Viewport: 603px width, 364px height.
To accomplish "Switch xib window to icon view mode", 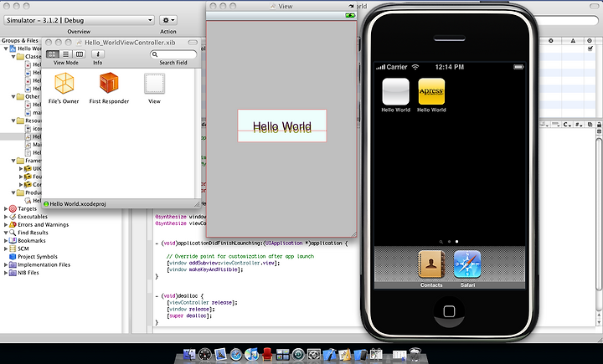I will tap(53, 54).
